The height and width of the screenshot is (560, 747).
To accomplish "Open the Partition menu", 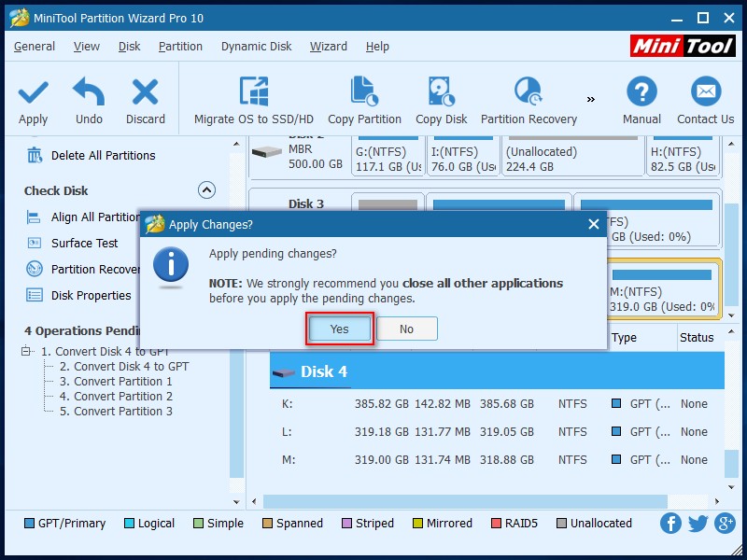I will click(x=180, y=46).
